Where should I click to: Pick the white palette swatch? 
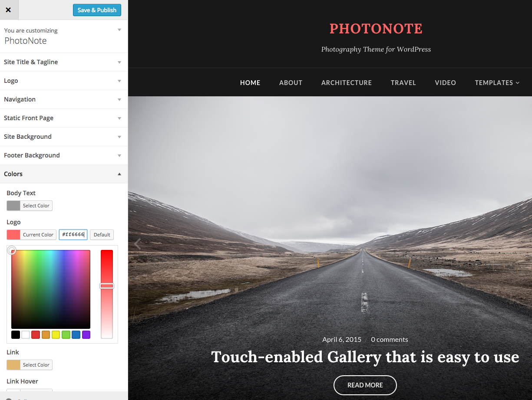point(26,334)
